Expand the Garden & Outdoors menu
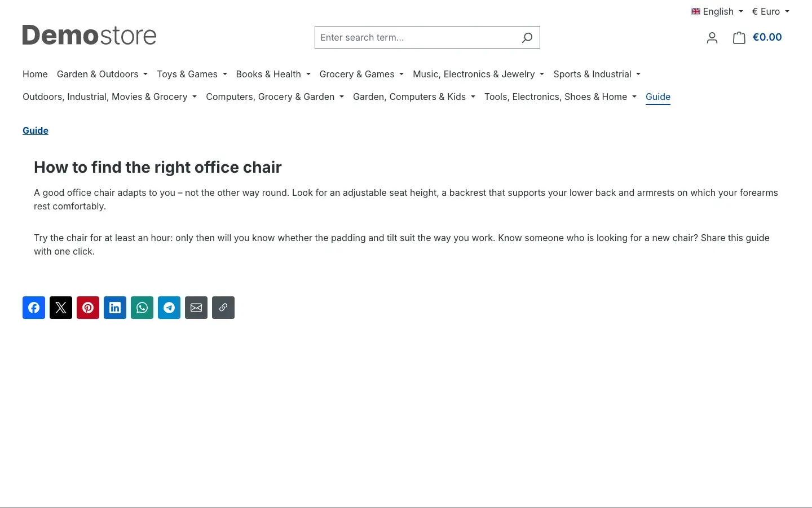Image resolution: width=812 pixels, height=508 pixels. tap(102, 74)
